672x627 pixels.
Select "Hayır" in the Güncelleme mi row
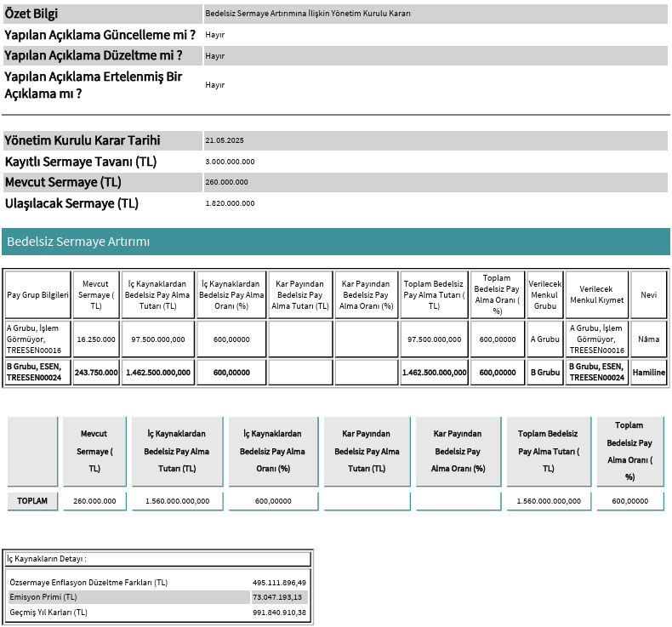coord(214,35)
